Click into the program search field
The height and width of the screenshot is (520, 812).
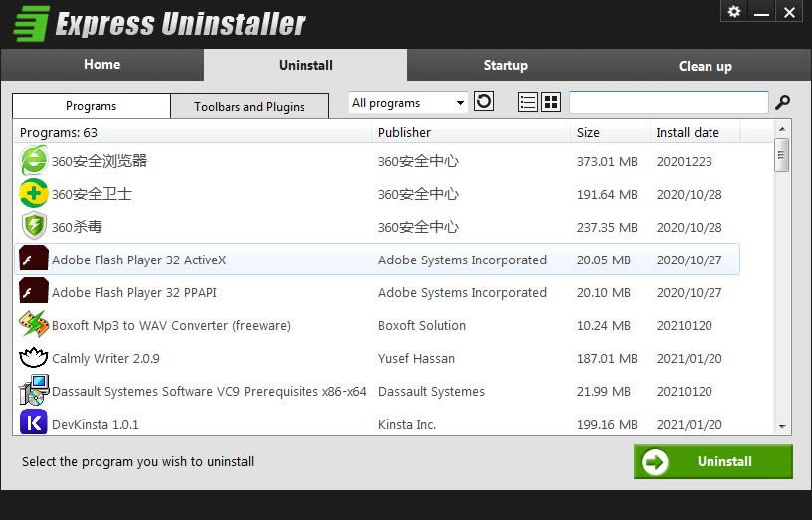669,102
